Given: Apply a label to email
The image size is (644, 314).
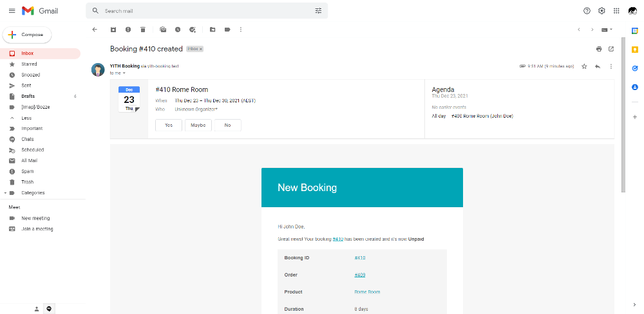Looking at the screenshot, I should (227, 30).
